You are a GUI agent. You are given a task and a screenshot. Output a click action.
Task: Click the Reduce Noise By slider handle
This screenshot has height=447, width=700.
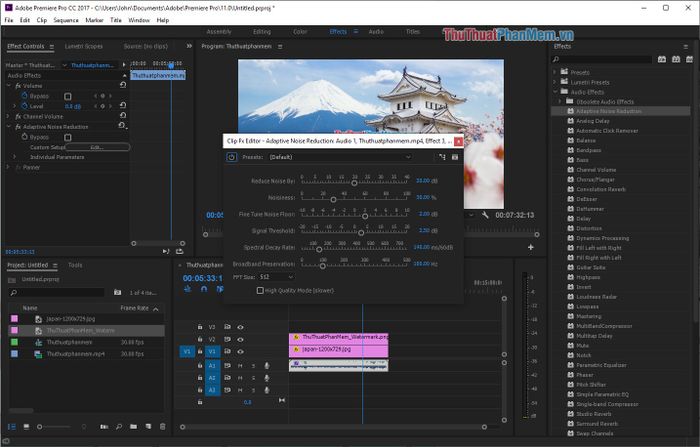click(354, 183)
